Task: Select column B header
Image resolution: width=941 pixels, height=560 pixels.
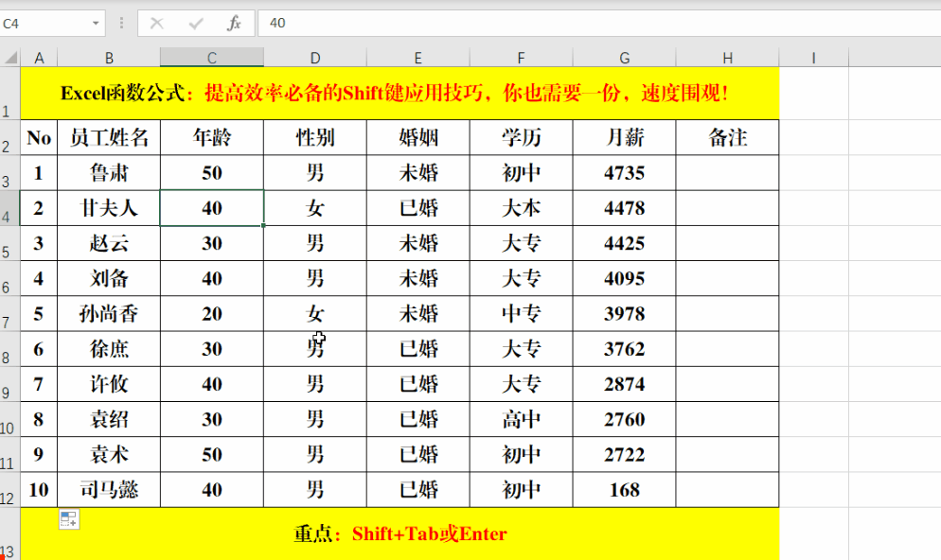Action: click(x=109, y=58)
